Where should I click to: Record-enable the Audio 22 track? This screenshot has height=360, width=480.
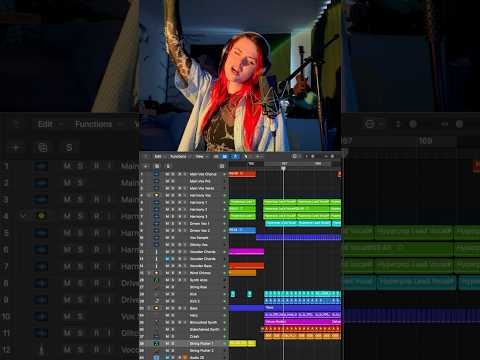point(179,357)
